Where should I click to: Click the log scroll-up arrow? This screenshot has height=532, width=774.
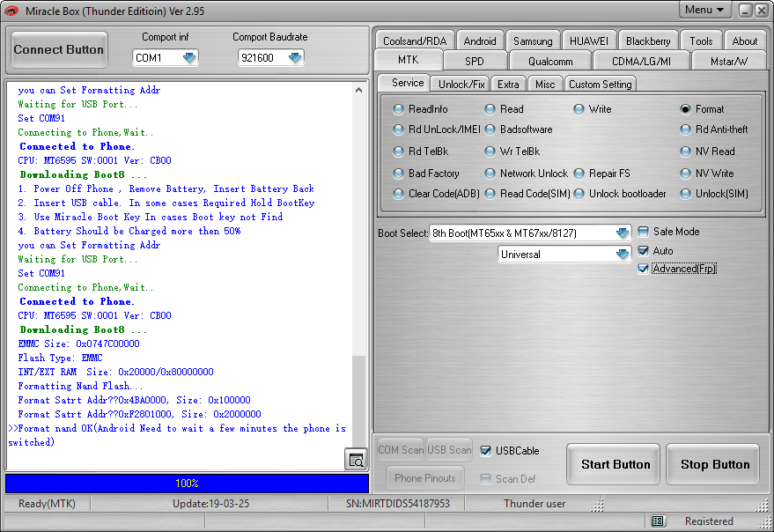coord(359,90)
